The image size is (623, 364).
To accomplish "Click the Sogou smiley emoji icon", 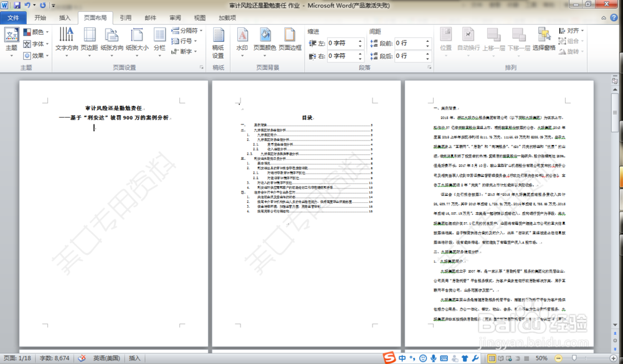I will (423, 358).
